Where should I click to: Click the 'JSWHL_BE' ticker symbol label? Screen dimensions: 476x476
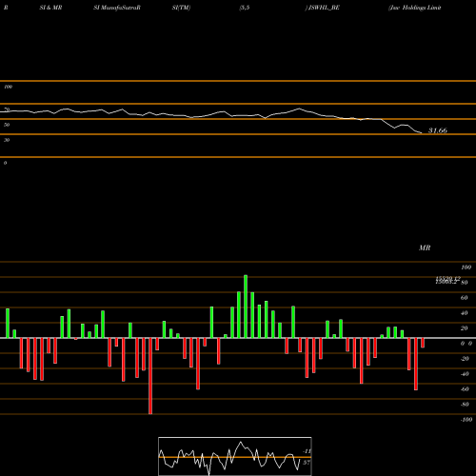point(324,8)
